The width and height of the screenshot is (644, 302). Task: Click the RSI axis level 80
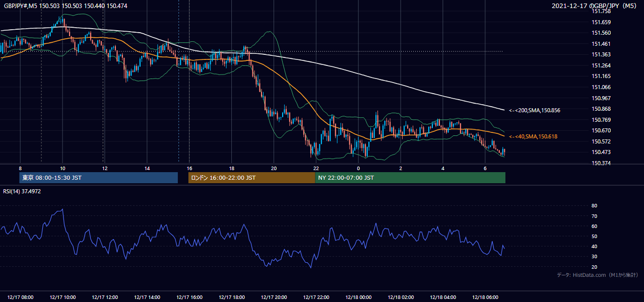(x=594, y=206)
